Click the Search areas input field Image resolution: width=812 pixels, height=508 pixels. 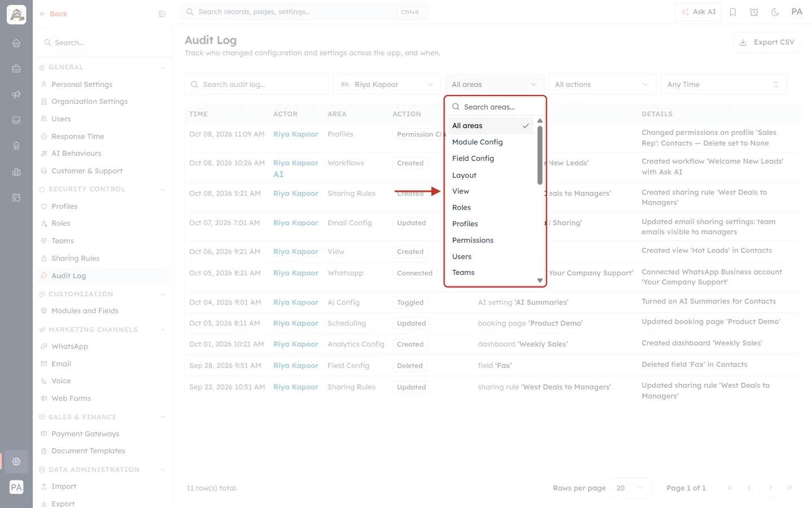pos(495,107)
